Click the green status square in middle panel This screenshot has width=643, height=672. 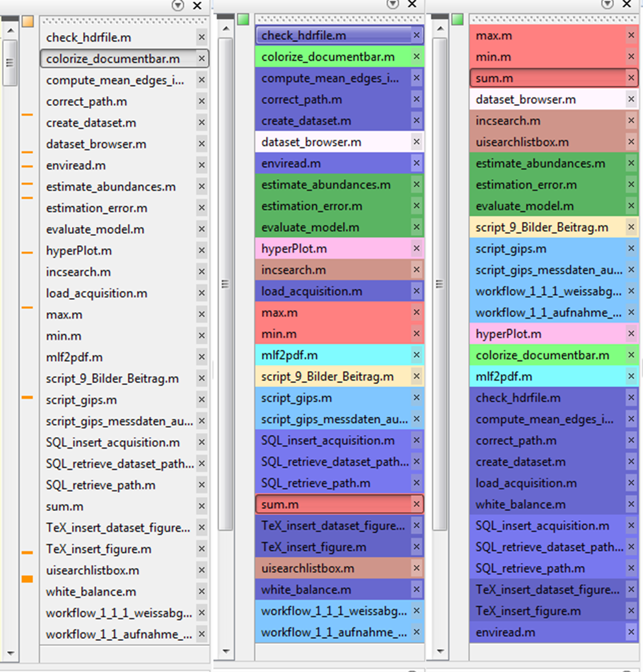pos(243,19)
